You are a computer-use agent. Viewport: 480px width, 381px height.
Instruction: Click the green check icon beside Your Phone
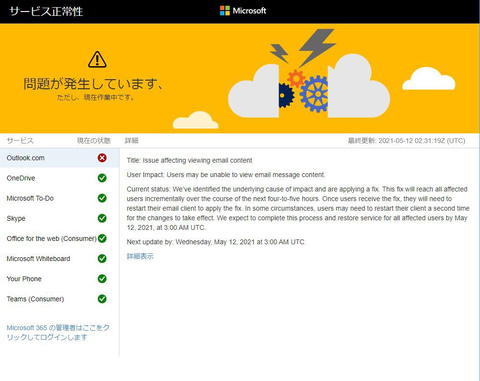pyautogui.click(x=102, y=279)
